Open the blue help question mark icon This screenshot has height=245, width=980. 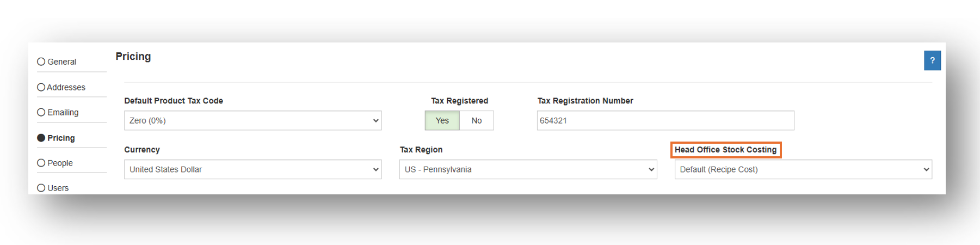932,60
